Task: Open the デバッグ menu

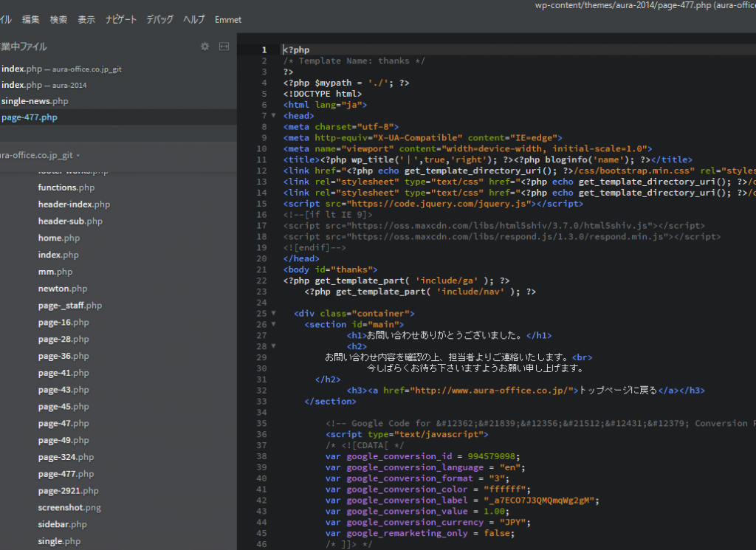Action: click(x=160, y=20)
